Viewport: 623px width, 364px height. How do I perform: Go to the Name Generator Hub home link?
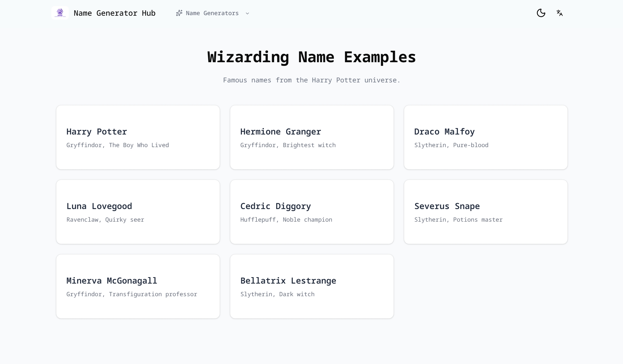point(114,13)
